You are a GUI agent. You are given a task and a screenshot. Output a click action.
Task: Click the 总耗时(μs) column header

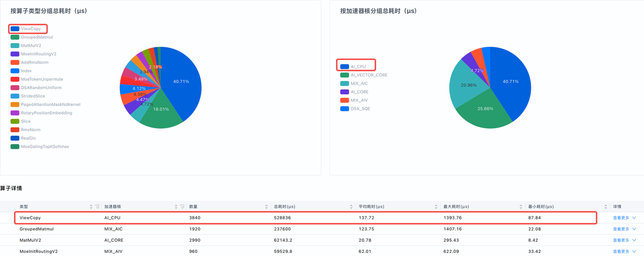click(x=284, y=207)
